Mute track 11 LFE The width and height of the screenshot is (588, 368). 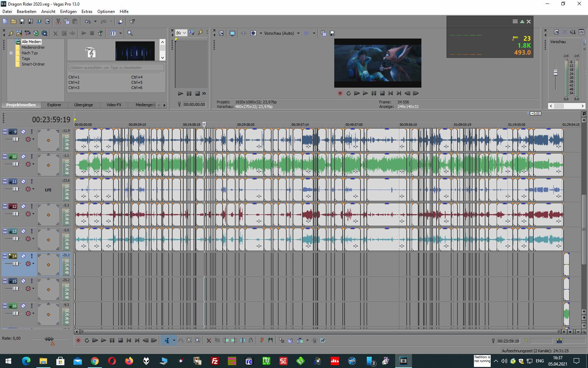[x=23, y=182]
